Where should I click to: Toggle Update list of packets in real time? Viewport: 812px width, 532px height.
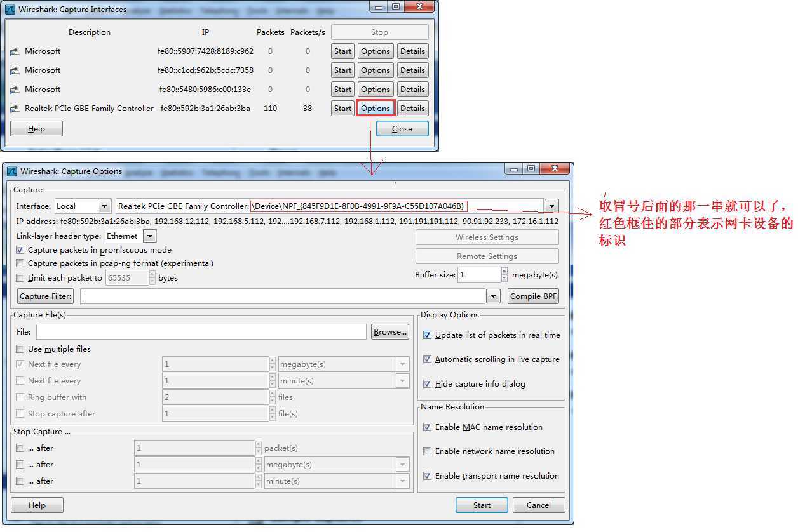(427, 335)
